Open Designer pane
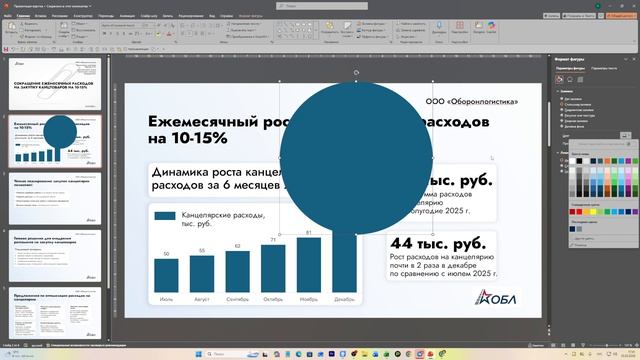Image resolution: width=640 pixels, height=360 pixels. click(478, 28)
